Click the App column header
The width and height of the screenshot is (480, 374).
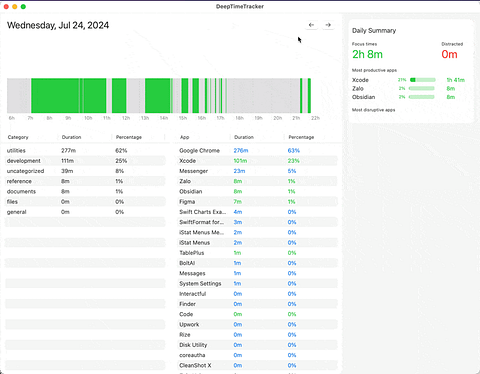185,137
